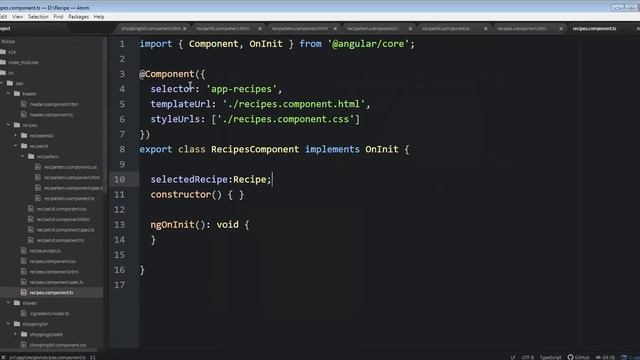The image size is (640, 360).
Task: Collapse the app folder in tree
Action: [x=2, y=83]
